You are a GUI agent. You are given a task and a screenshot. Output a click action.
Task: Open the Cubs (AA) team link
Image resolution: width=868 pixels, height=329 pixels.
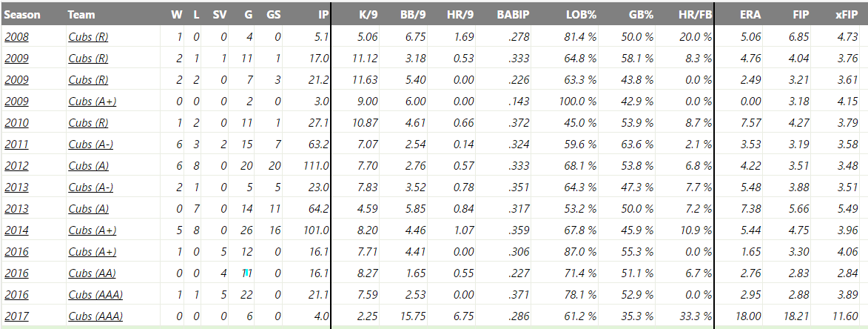(92, 273)
